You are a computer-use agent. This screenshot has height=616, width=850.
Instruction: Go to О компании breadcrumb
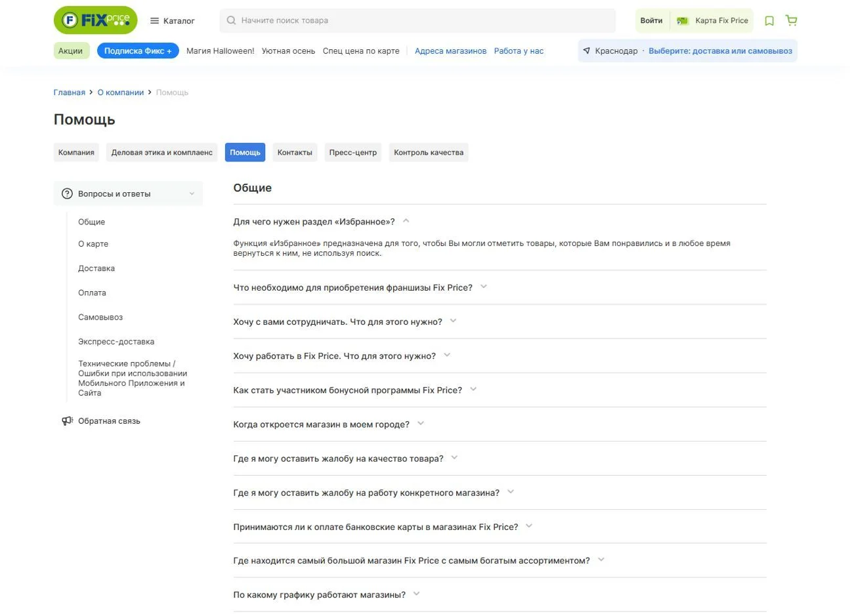(x=121, y=92)
